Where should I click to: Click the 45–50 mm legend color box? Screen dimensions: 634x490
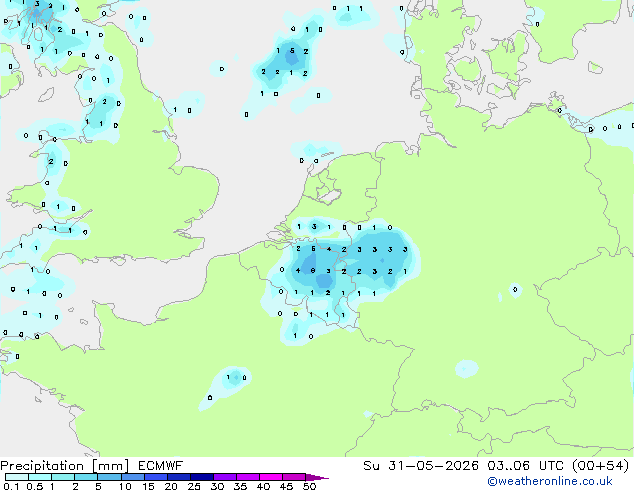(x=294, y=477)
